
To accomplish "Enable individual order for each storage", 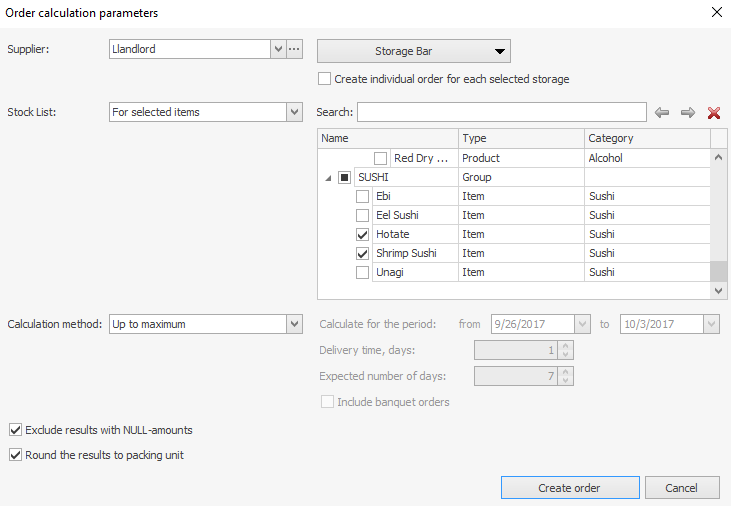I will pos(324,79).
